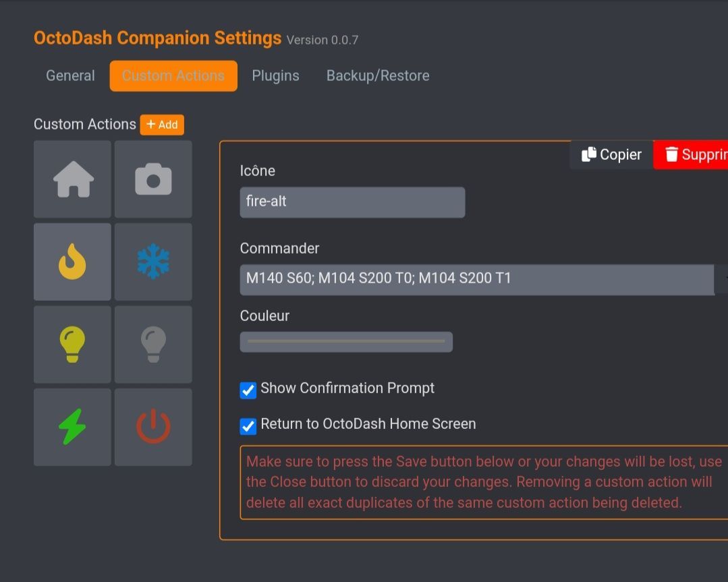Uncheck Return to OctoDash Home Screen
Image resolution: width=728 pixels, height=582 pixels.
pyautogui.click(x=248, y=426)
